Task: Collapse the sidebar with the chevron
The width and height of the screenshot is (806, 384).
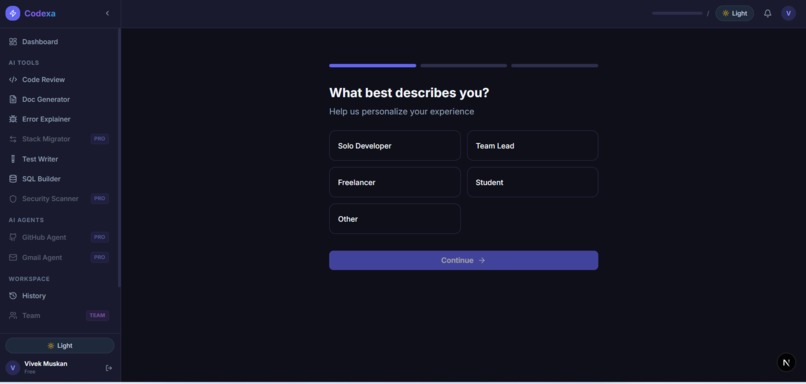Action: point(107,13)
